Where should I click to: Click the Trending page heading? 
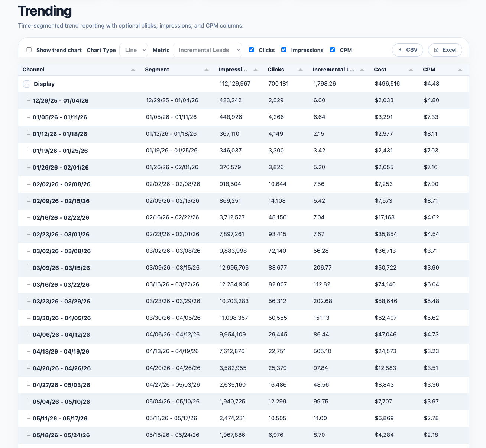[x=45, y=11]
